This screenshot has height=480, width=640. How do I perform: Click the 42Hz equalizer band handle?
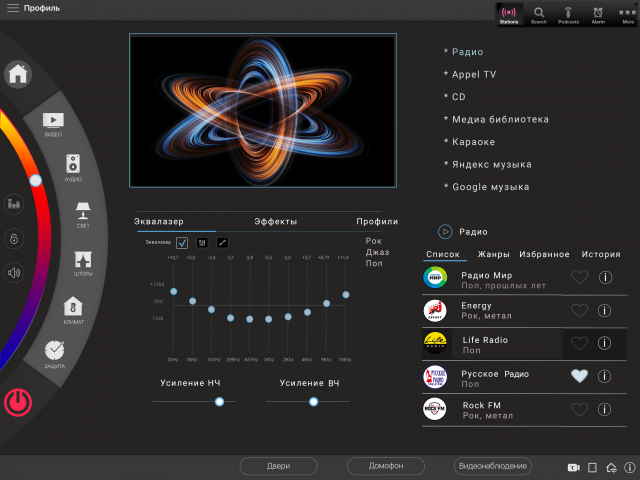click(173, 291)
